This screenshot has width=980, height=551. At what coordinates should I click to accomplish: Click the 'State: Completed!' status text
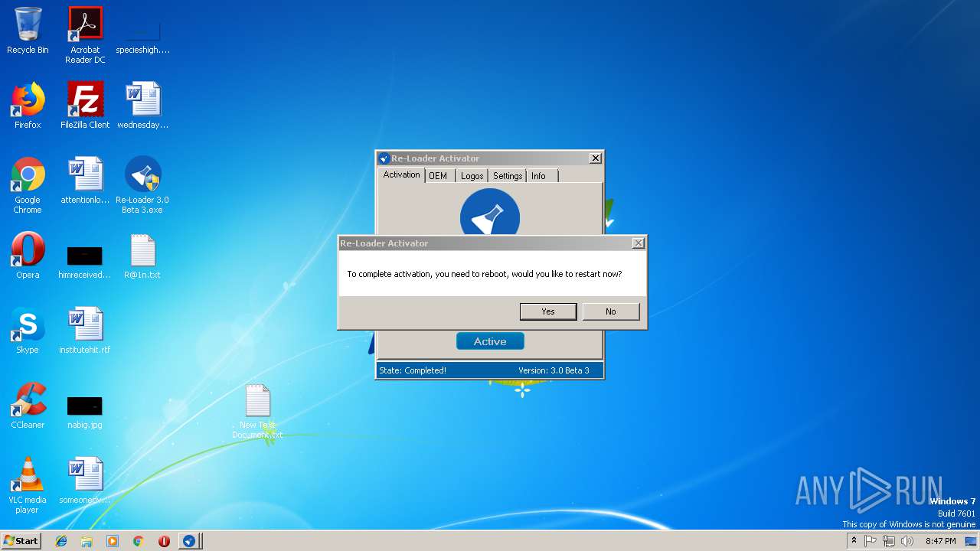413,370
